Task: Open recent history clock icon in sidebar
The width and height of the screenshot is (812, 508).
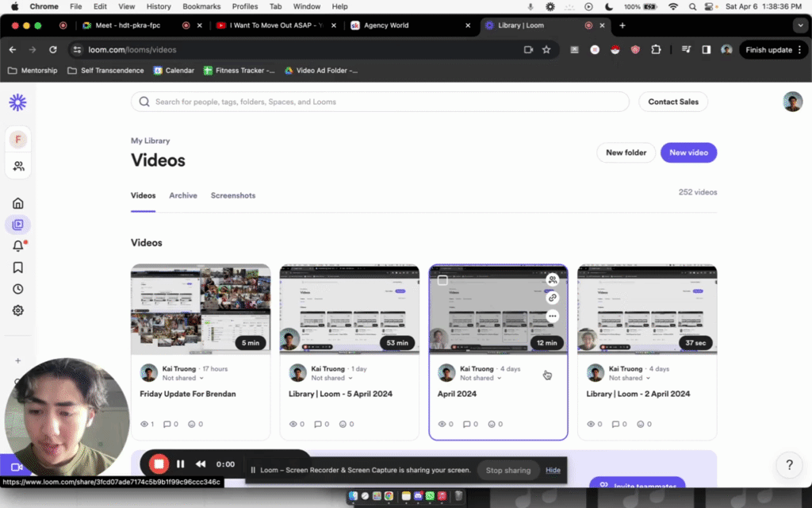Action: pos(18,289)
